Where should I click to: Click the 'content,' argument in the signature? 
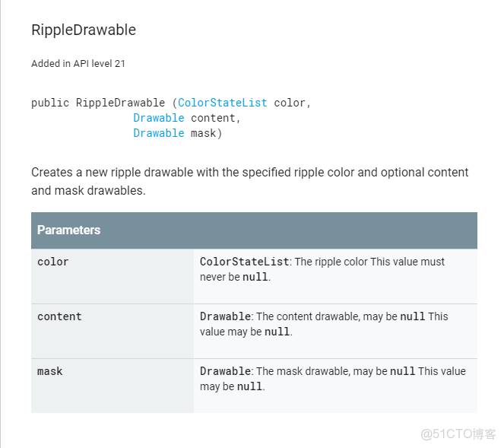coord(216,118)
